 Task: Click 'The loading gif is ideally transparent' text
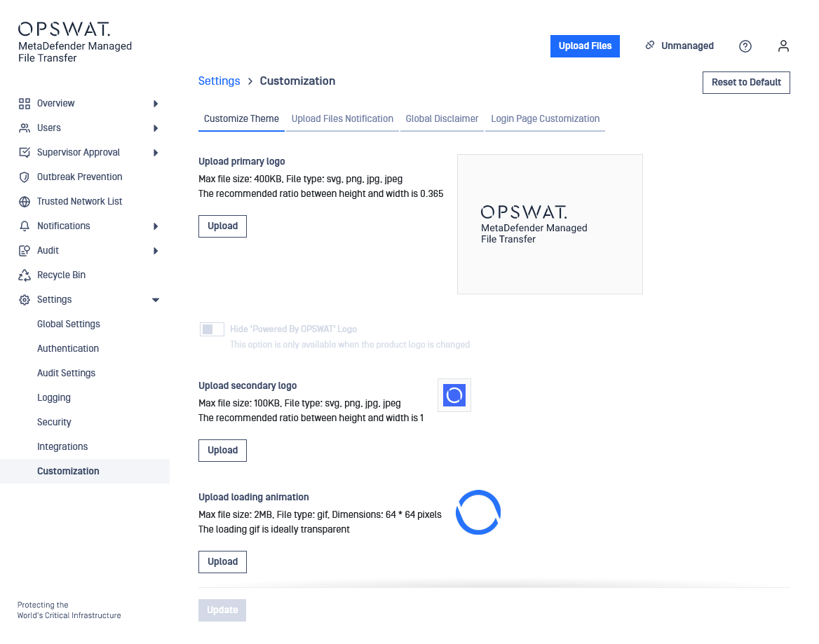[274, 530]
